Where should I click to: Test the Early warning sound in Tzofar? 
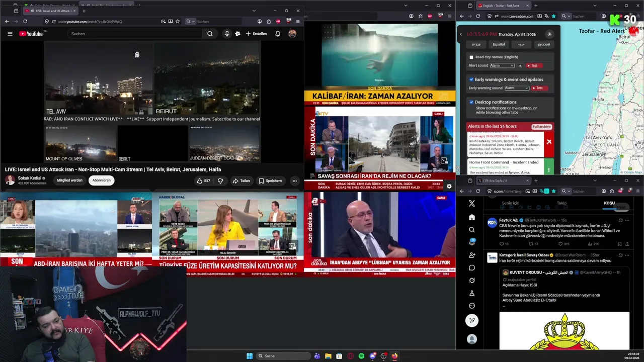(x=539, y=88)
